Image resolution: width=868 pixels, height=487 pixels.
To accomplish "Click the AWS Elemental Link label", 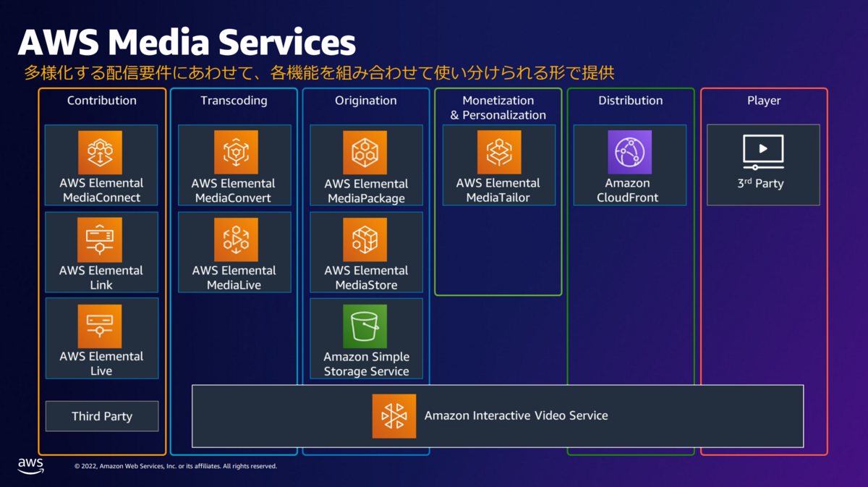I will pyautogui.click(x=101, y=278).
